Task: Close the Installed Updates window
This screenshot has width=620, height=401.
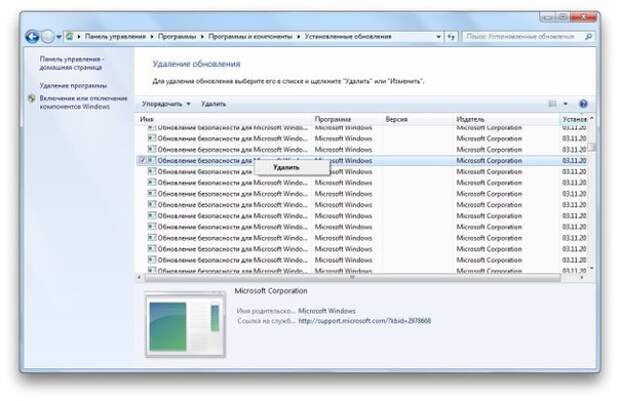Action: click(584, 17)
